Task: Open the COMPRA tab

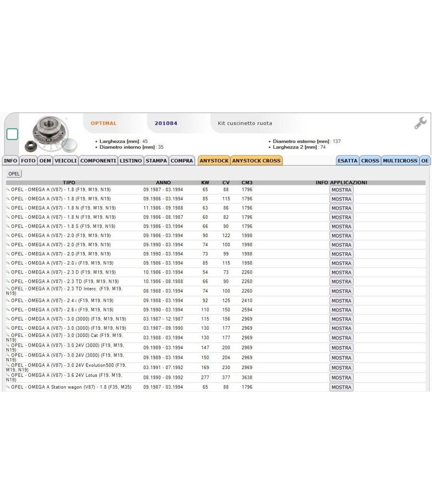Action: tap(181, 160)
